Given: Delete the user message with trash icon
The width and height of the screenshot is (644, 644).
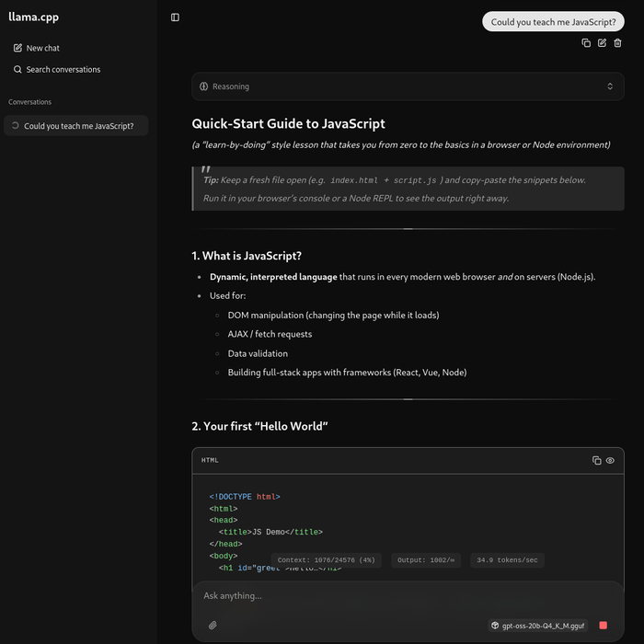Looking at the screenshot, I should [x=617, y=43].
